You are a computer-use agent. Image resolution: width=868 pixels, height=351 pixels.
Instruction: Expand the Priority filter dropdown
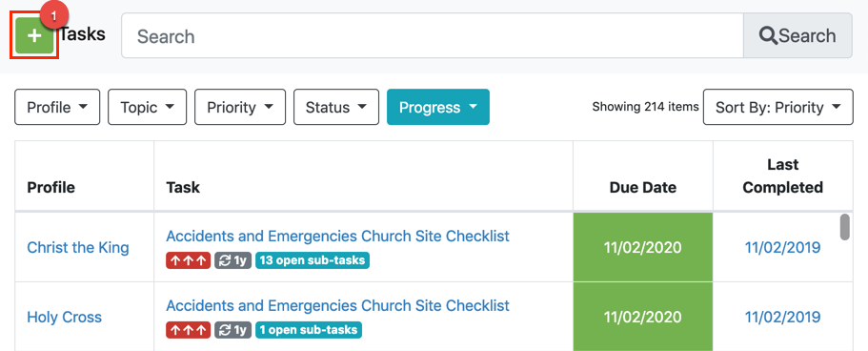point(240,107)
